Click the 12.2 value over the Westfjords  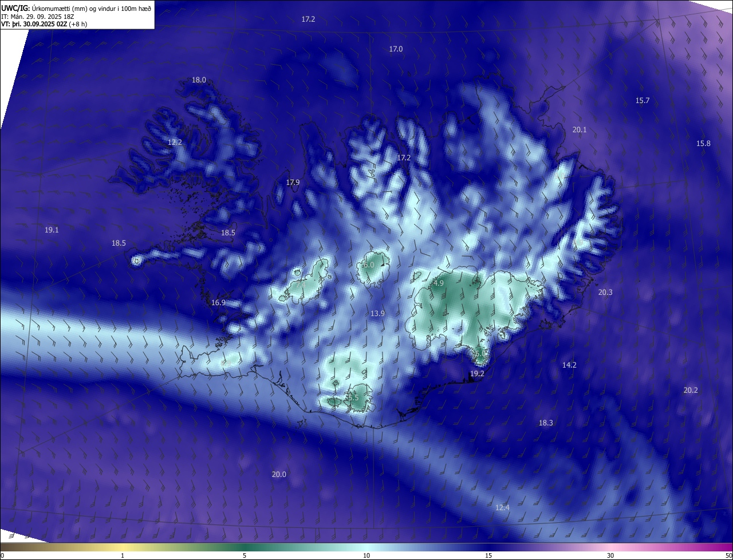[175, 143]
